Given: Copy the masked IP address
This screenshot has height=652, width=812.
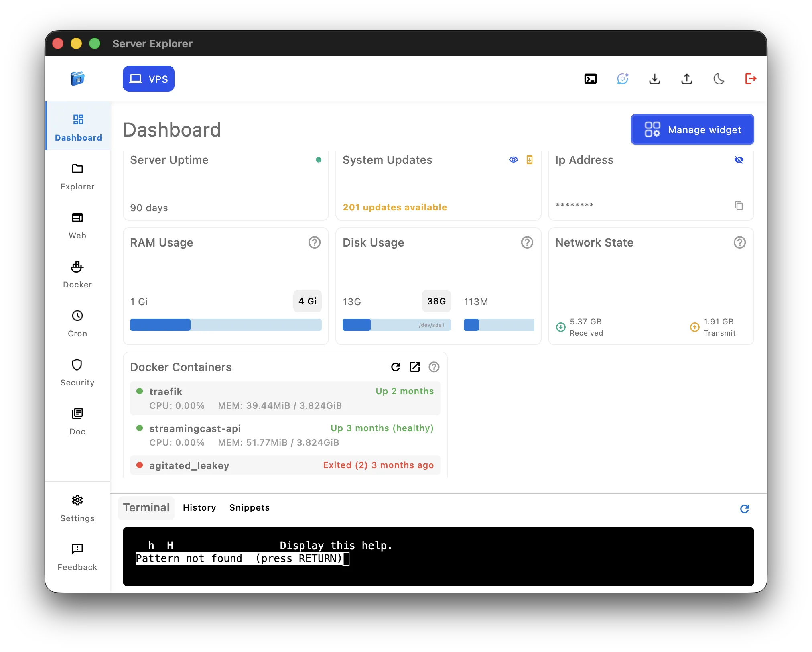Looking at the screenshot, I should point(739,205).
